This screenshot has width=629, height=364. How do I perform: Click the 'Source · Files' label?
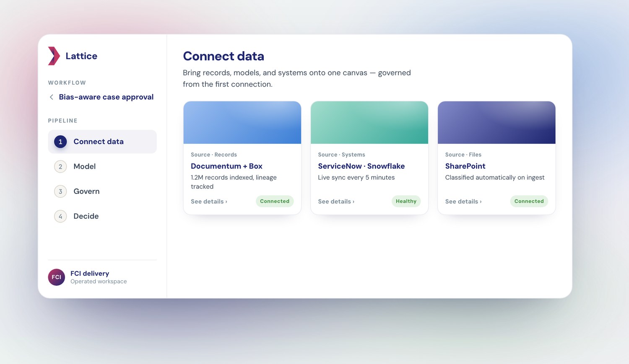point(463,155)
